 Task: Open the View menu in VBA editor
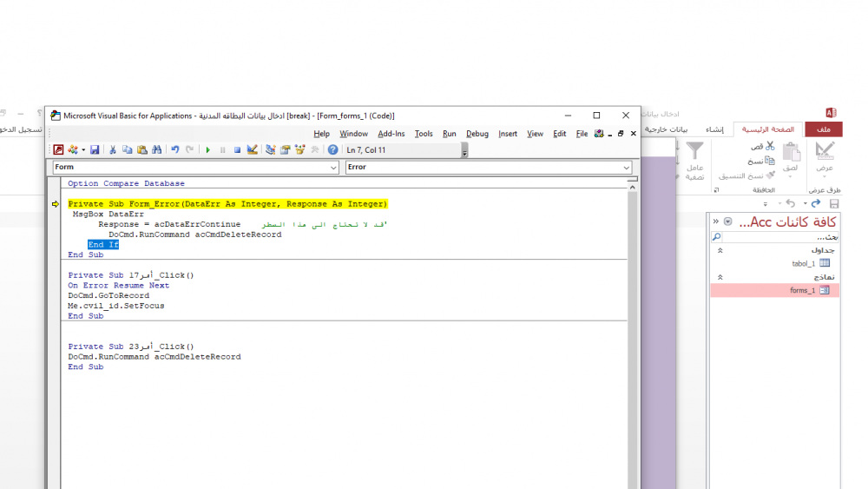tap(535, 134)
